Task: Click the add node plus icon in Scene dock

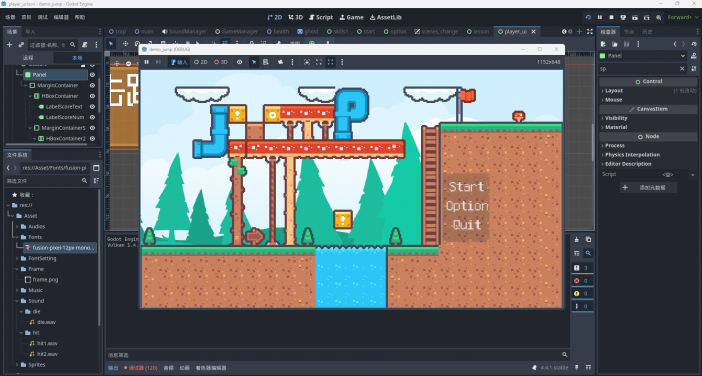Action: 9,45
